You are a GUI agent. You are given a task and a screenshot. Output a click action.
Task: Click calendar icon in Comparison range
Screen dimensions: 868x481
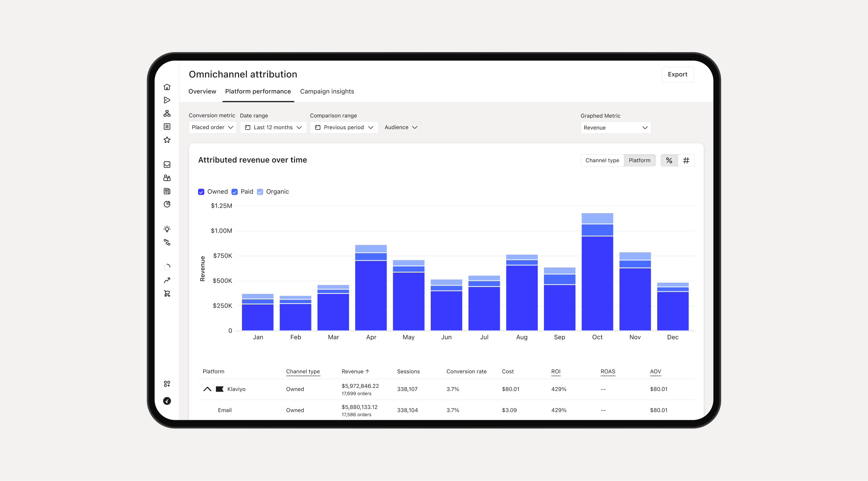(318, 127)
